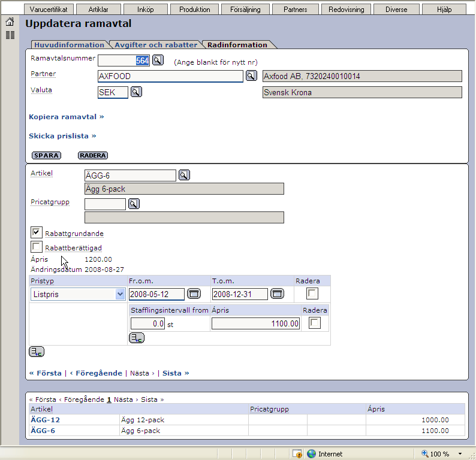Click the Artikel ÄGG-6 input field

coord(130,175)
